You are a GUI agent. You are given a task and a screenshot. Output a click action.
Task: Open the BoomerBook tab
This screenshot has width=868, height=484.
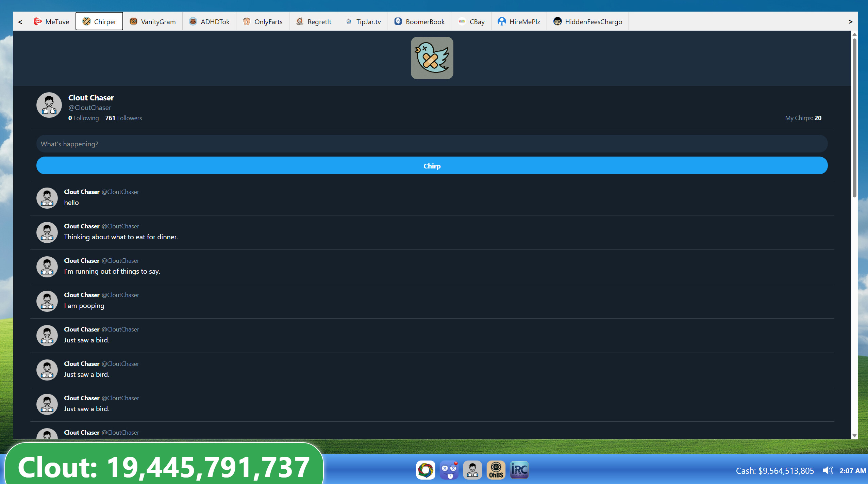[x=419, y=21]
